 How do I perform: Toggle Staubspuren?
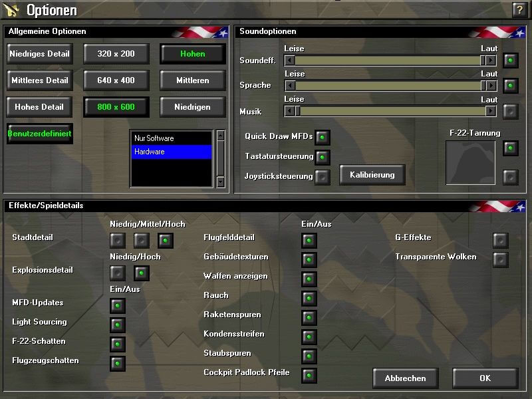pyautogui.click(x=309, y=356)
